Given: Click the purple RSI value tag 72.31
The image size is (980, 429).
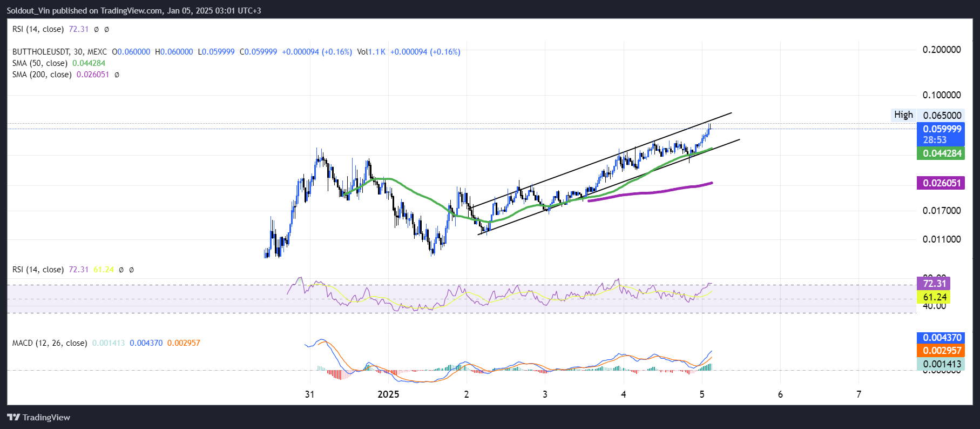Looking at the screenshot, I should tap(934, 284).
